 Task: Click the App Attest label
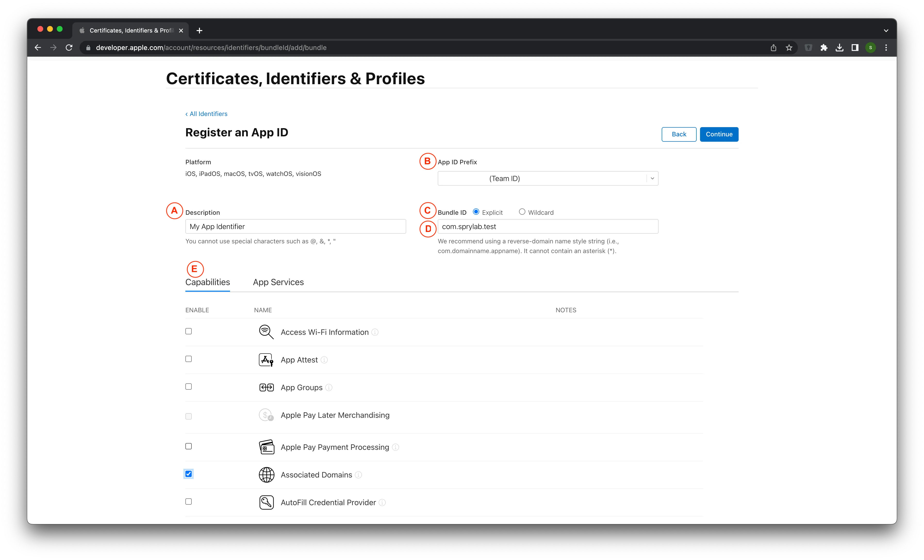pos(299,360)
